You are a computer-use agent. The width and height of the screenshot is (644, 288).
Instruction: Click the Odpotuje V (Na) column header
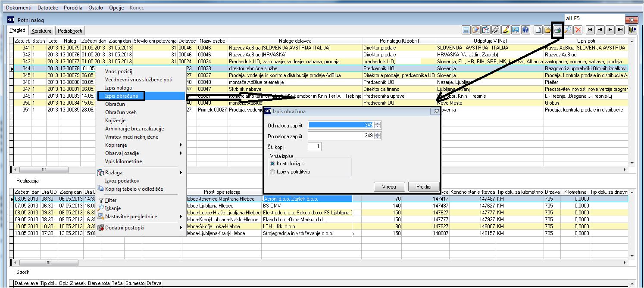point(490,41)
